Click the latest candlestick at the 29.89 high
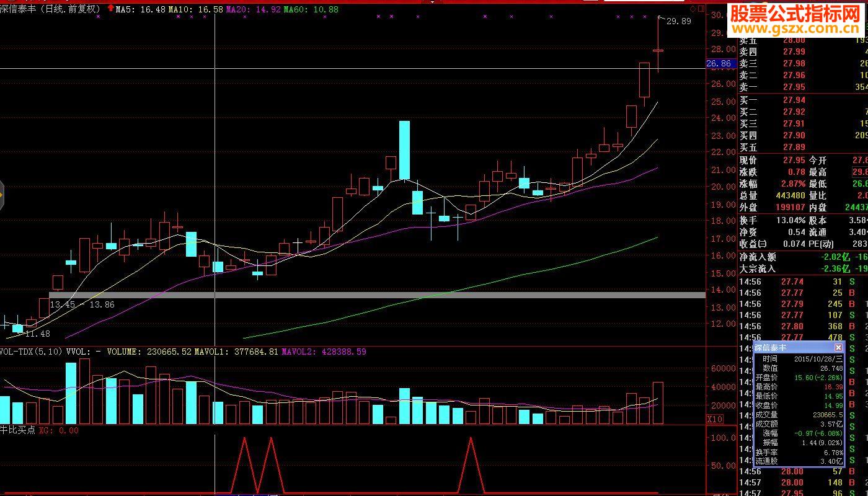 [658, 45]
